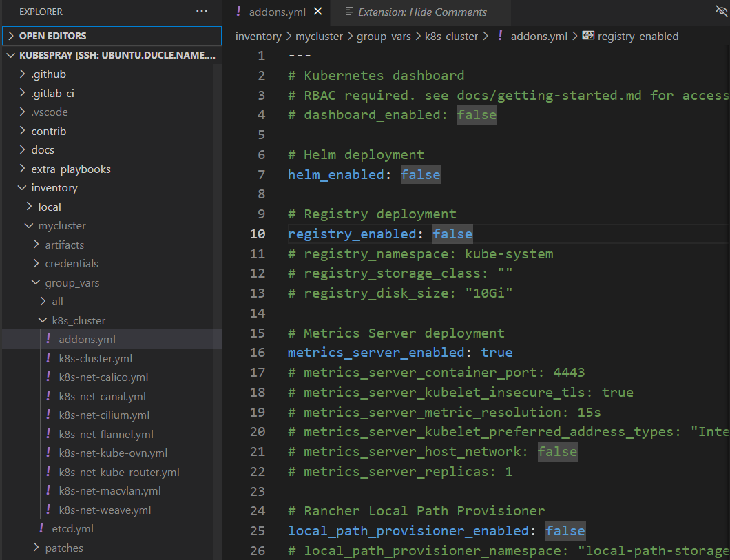Click mycluster in the breadcrumb path

pyautogui.click(x=319, y=36)
